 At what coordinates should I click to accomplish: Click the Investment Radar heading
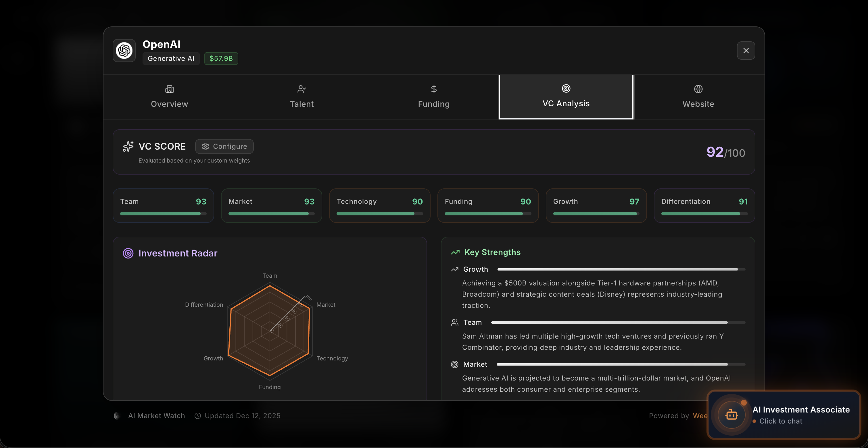click(178, 253)
